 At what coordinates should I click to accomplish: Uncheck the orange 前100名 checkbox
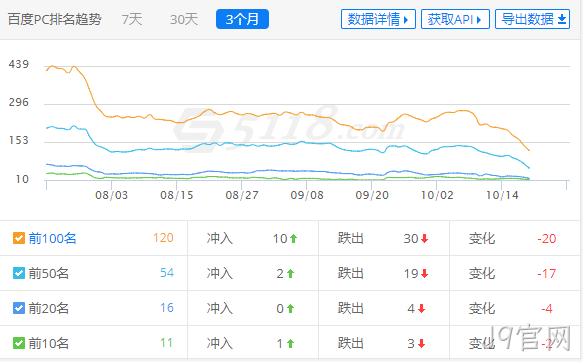click(19, 238)
